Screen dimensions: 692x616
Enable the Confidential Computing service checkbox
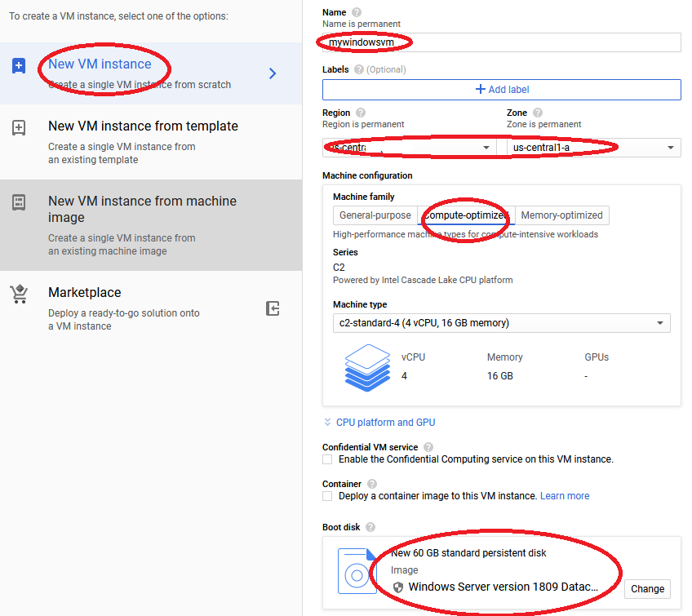[x=327, y=459]
